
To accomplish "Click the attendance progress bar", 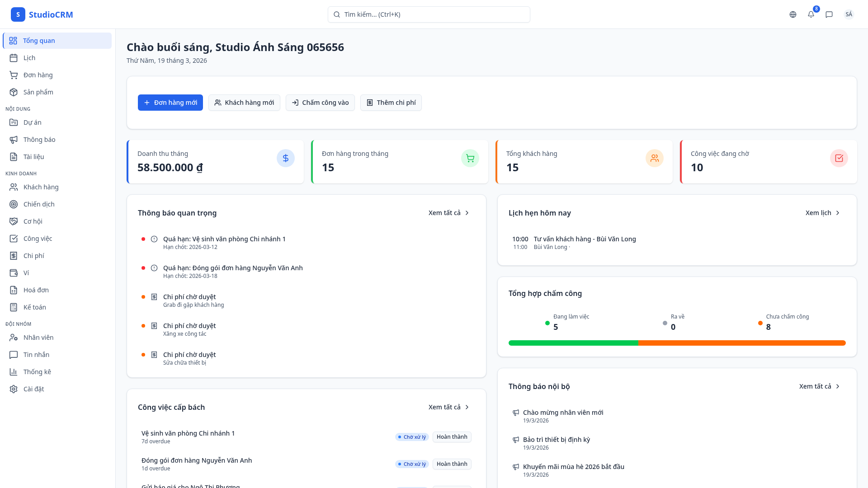I will click(677, 343).
